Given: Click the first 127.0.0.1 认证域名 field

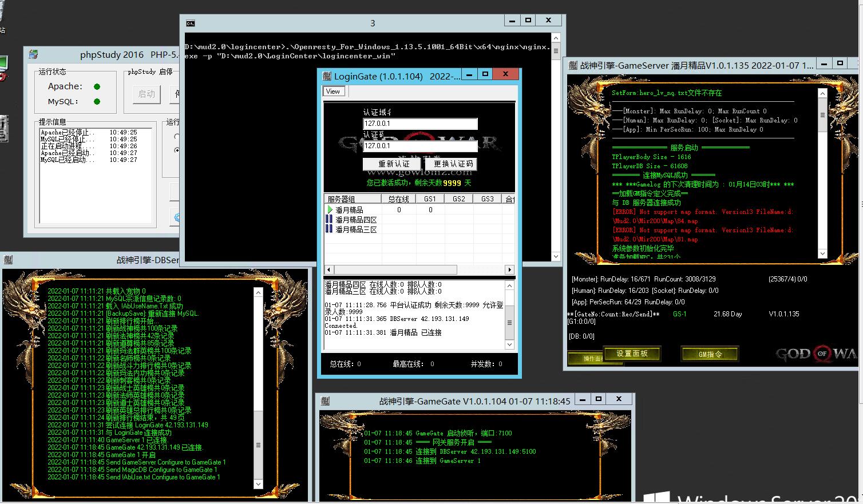Looking at the screenshot, I should click(x=420, y=124).
